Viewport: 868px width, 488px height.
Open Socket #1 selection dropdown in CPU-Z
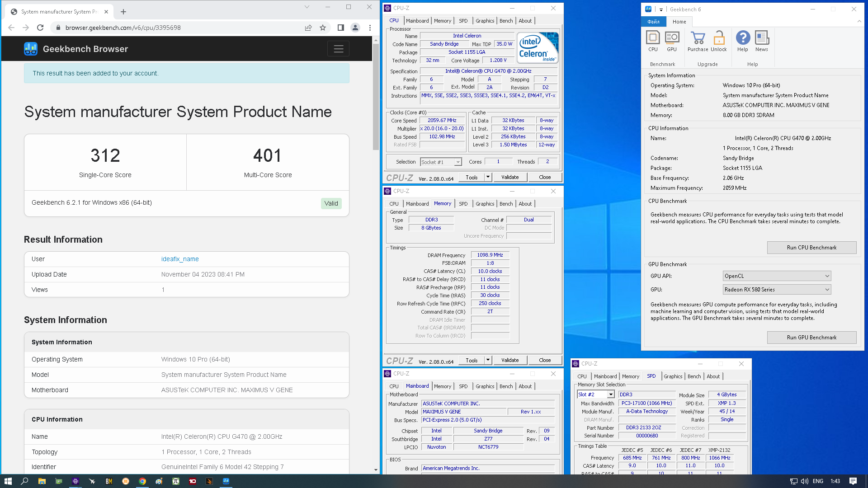[x=441, y=162]
